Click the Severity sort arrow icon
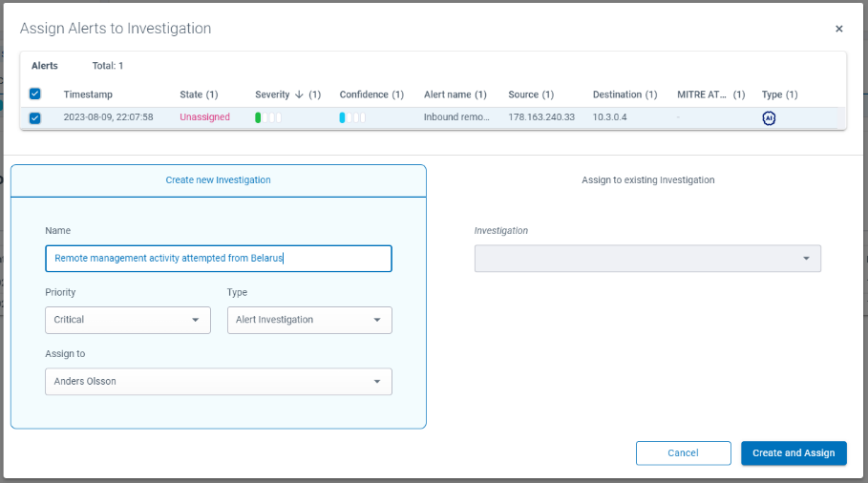Viewport: 868px width, 483px height. click(x=299, y=94)
